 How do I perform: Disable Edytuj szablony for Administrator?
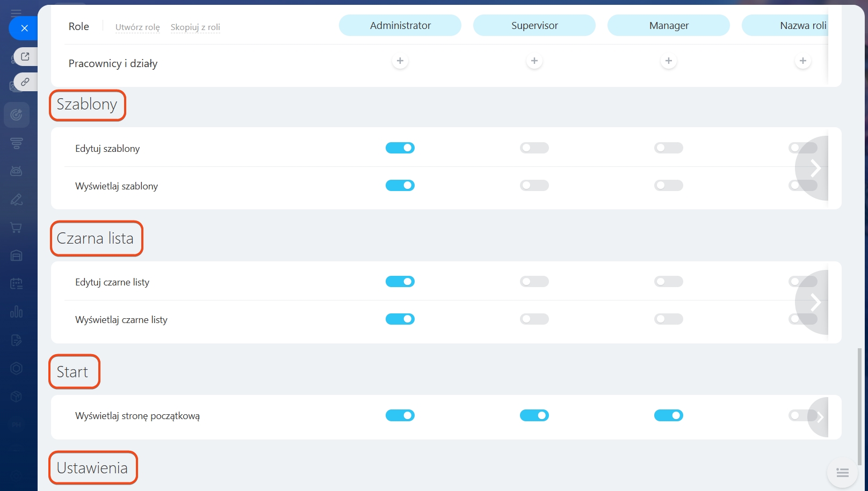click(400, 148)
